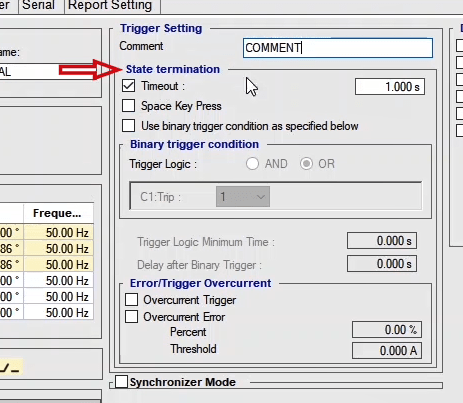This screenshot has width=463, height=403.
Task: Click the Overcurrent Percent value field
Action: (387, 330)
